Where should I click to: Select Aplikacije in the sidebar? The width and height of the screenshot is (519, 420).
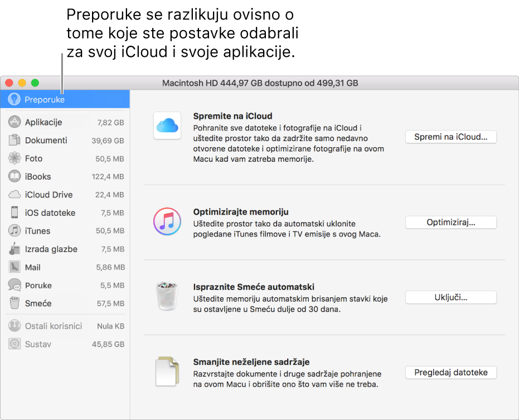tap(65, 122)
